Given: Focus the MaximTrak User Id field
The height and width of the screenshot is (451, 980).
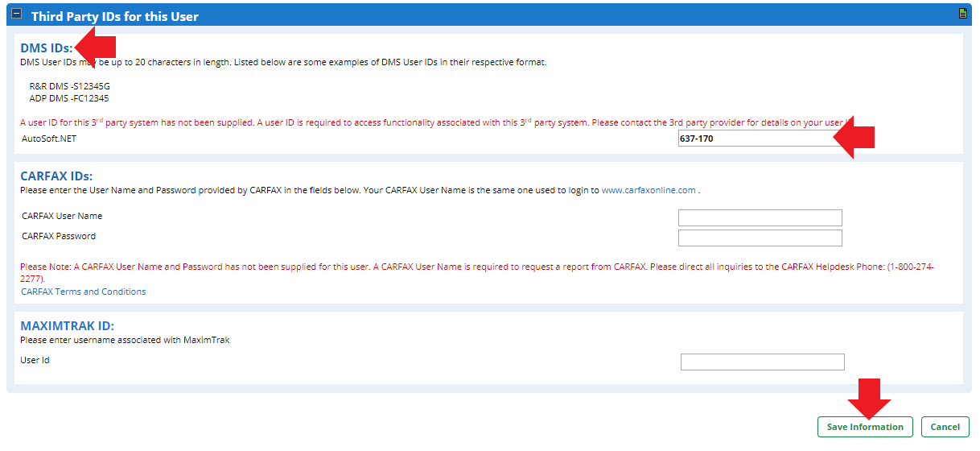Looking at the screenshot, I should [x=763, y=362].
